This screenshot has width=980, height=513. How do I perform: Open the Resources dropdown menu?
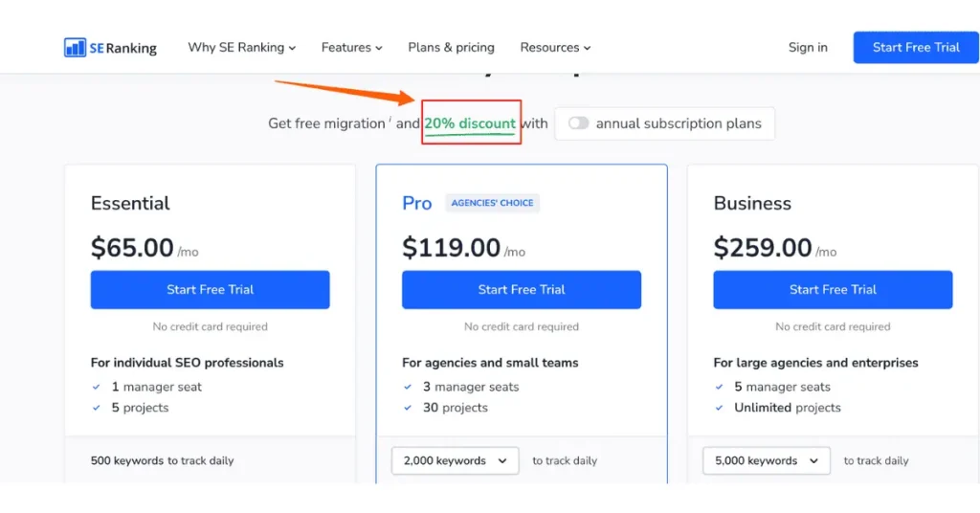click(555, 48)
